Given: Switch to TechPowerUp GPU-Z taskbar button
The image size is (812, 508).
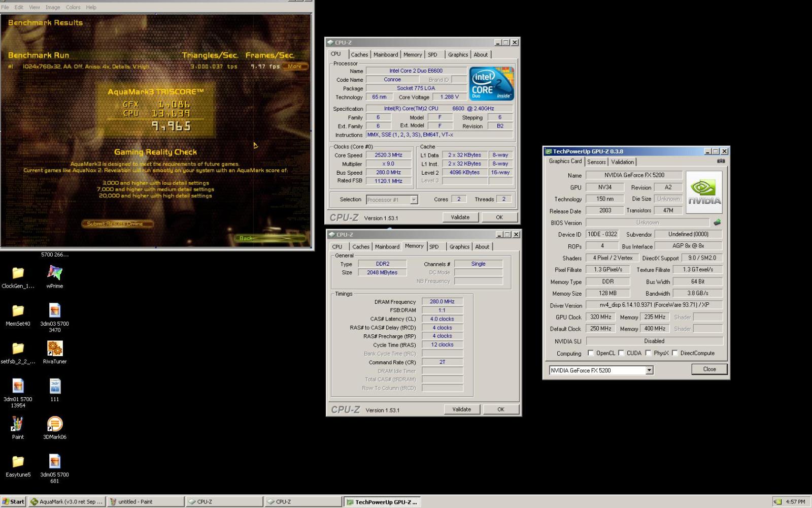Looking at the screenshot, I should tap(382, 502).
